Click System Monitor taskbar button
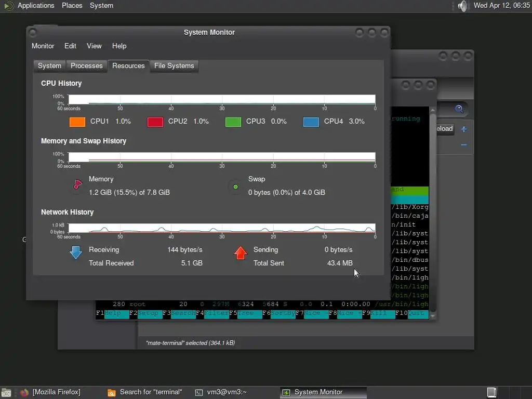Screen dimensions: 532x399 pos(323,392)
